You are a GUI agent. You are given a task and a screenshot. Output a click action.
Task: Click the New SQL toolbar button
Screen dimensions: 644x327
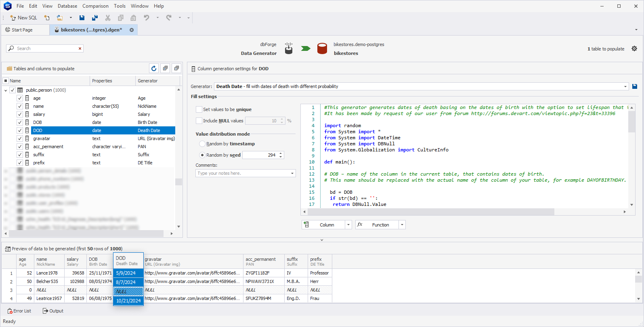(23, 18)
